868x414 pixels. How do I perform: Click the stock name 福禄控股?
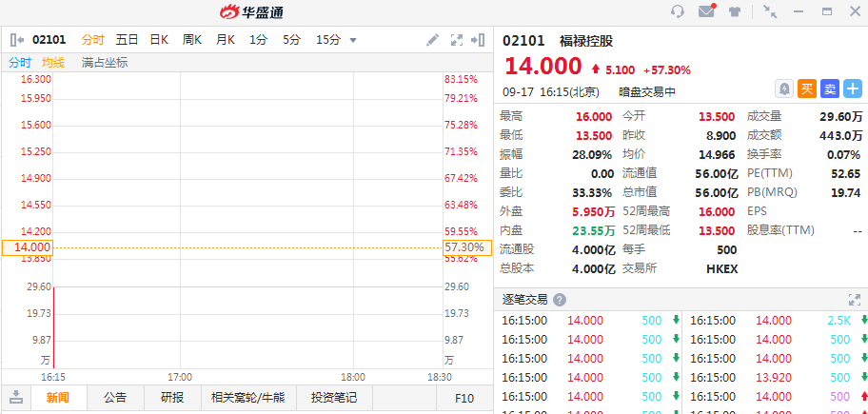586,40
